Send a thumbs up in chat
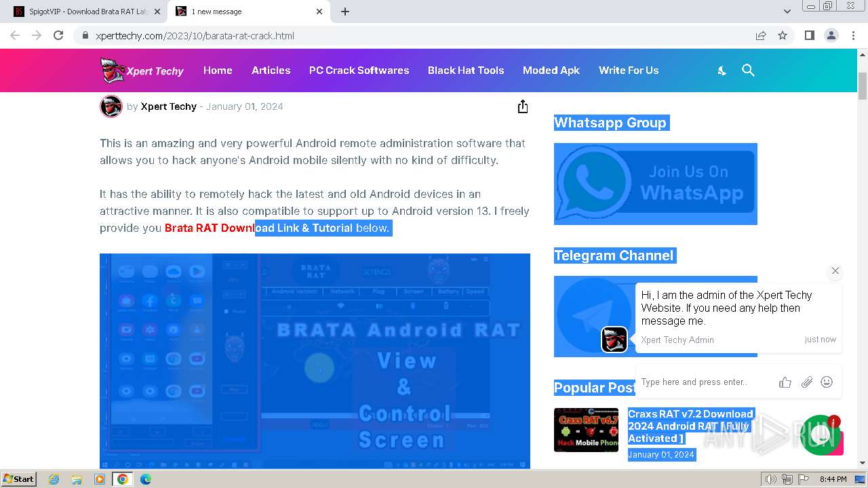This screenshot has height=488, width=868. coord(785,382)
